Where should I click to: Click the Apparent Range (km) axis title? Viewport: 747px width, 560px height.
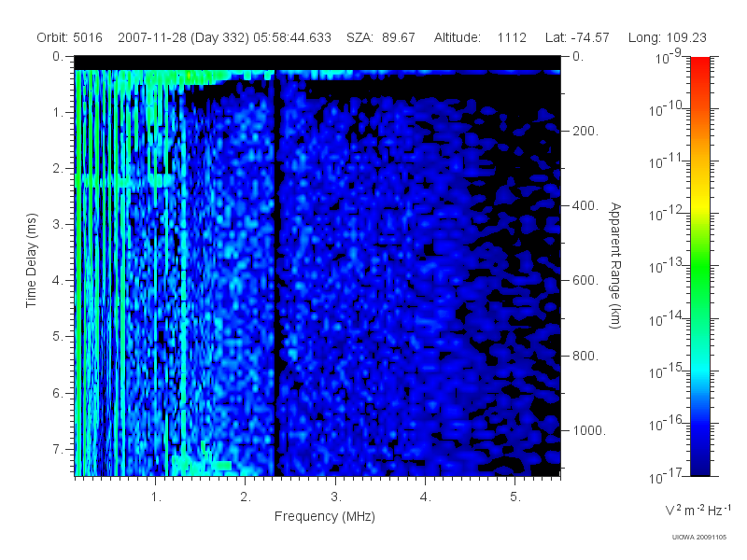pos(615,266)
